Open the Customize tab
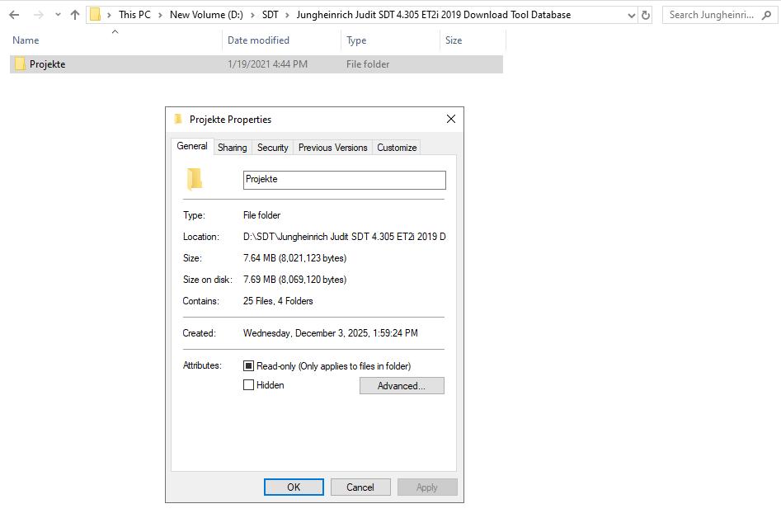The width and height of the screenshot is (781, 532). [397, 148]
